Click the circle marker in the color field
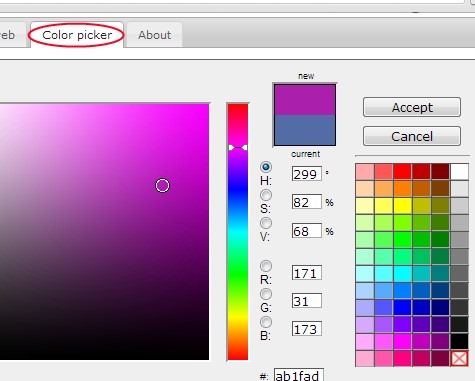The image size is (475, 381). pos(162,186)
